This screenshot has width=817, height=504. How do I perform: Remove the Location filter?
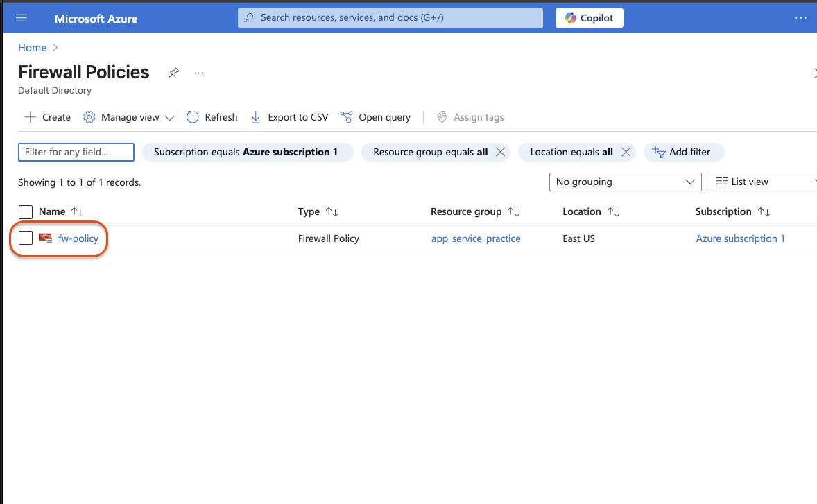pyautogui.click(x=626, y=152)
